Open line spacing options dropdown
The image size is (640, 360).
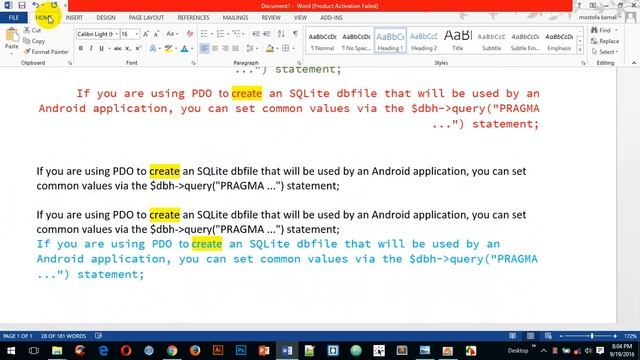point(251,49)
